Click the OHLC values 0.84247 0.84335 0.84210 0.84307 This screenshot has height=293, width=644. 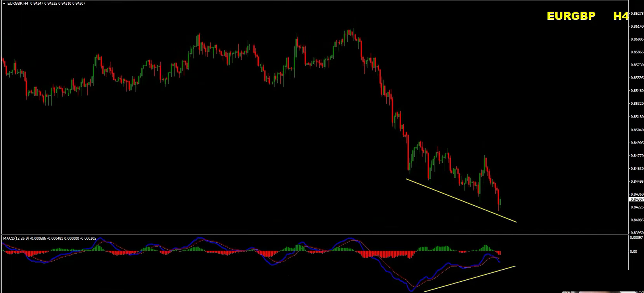click(58, 4)
